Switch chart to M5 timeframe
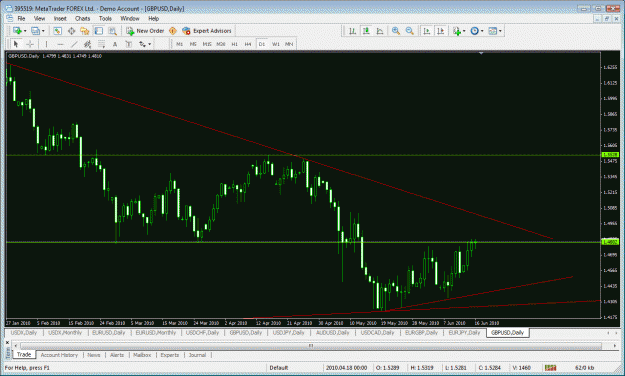 (x=193, y=44)
